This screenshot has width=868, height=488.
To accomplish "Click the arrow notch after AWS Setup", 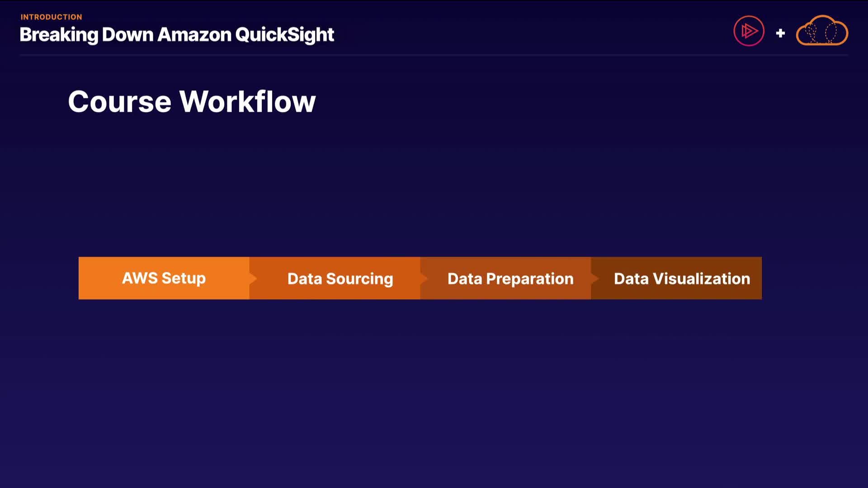I will [x=253, y=278].
